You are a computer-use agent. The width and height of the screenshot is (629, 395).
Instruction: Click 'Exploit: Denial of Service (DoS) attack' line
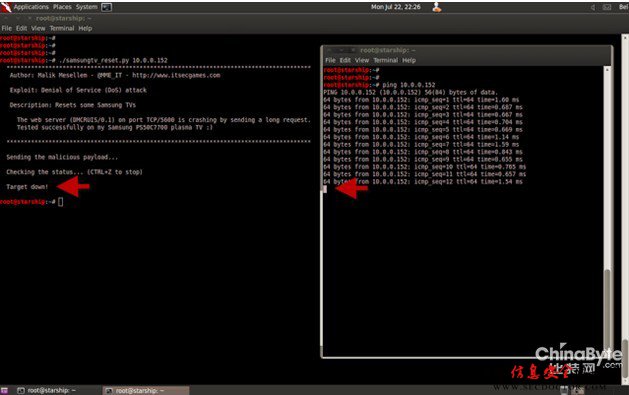tap(78, 90)
